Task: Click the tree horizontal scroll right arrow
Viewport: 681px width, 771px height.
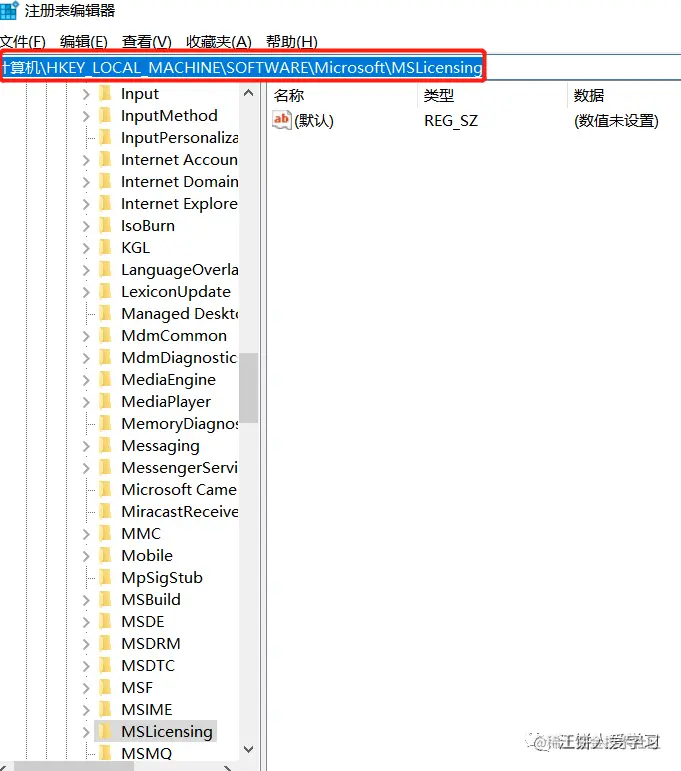Action: [x=227, y=767]
